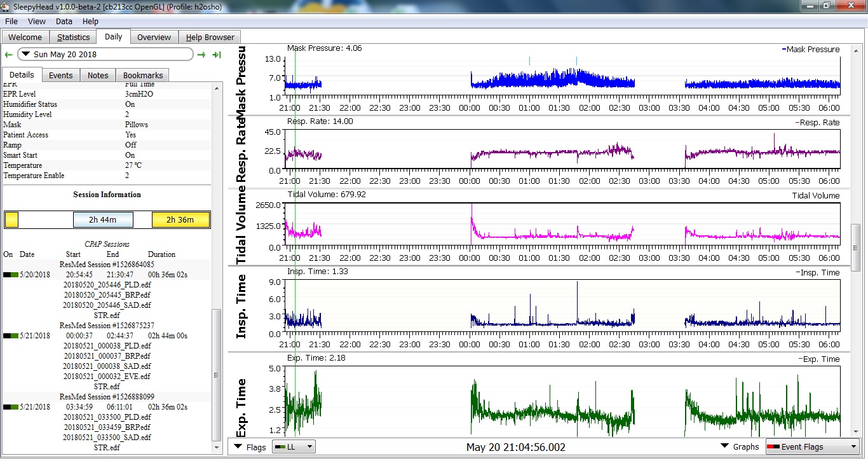Switch to the Events sub-tab
This screenshot has width=868, height=463.
click(61, 75)
